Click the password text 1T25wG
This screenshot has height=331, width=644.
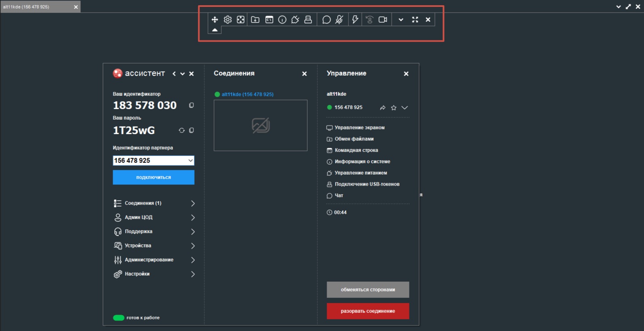pyautogui.click(x=134, y=130)
